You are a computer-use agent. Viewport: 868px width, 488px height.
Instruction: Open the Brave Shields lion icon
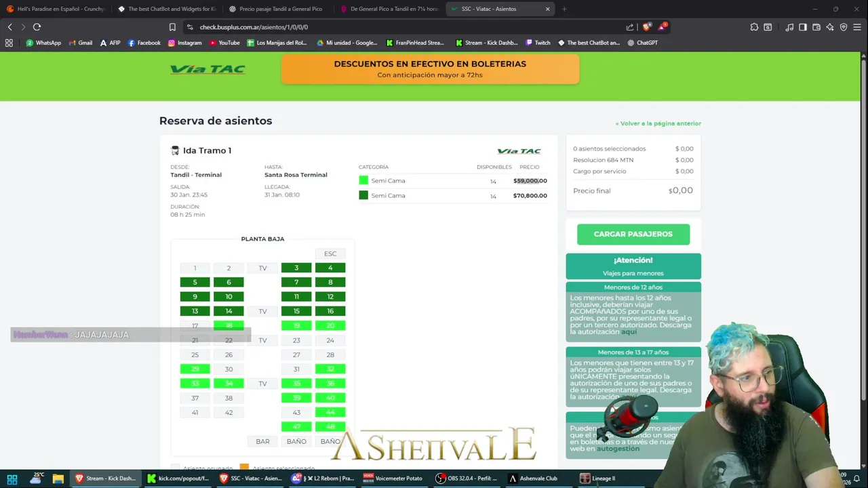[x=647, y=27]
